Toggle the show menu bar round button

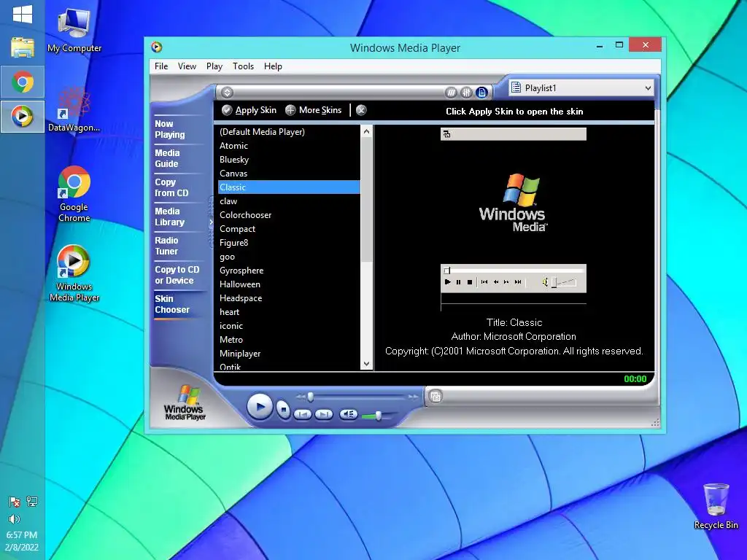tap(228, 93)
